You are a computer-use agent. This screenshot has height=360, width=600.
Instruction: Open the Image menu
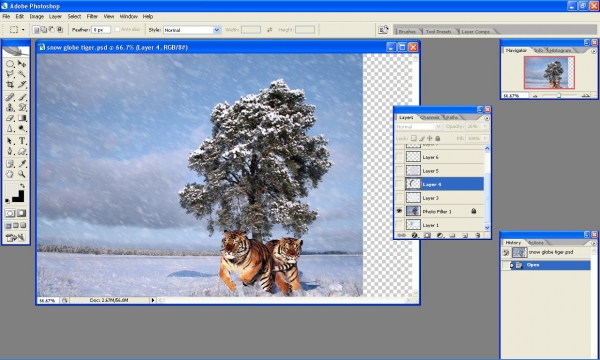click(37, 16)
